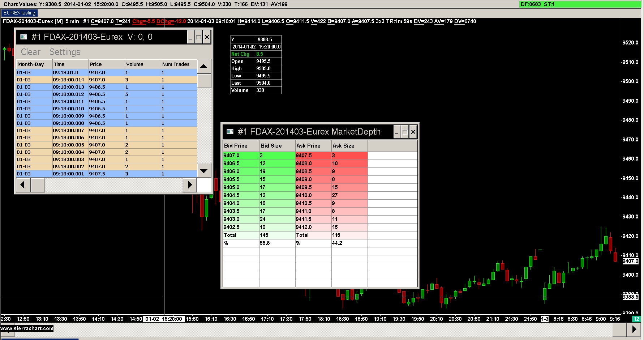Click the Ask Price column header

point(313,146)
